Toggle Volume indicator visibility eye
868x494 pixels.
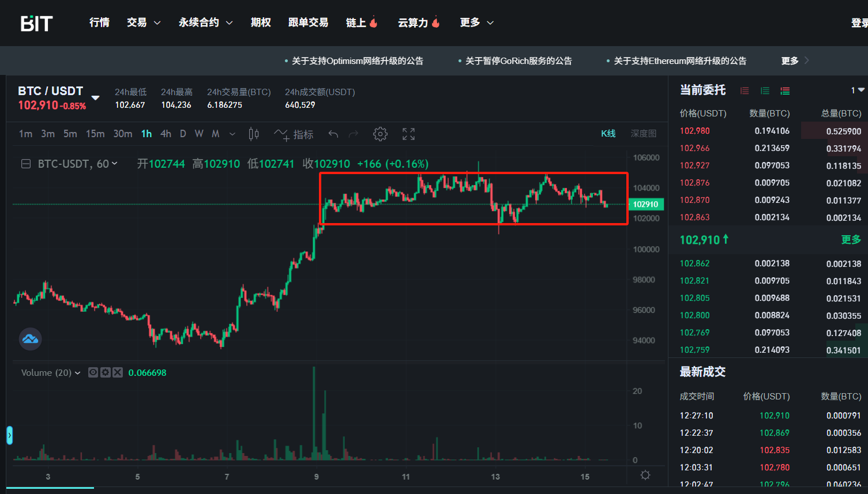(x=93, y=372)
